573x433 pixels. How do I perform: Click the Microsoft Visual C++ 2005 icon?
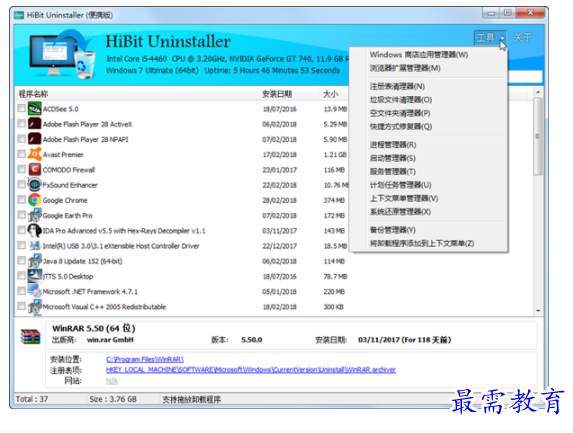[35, 307]
